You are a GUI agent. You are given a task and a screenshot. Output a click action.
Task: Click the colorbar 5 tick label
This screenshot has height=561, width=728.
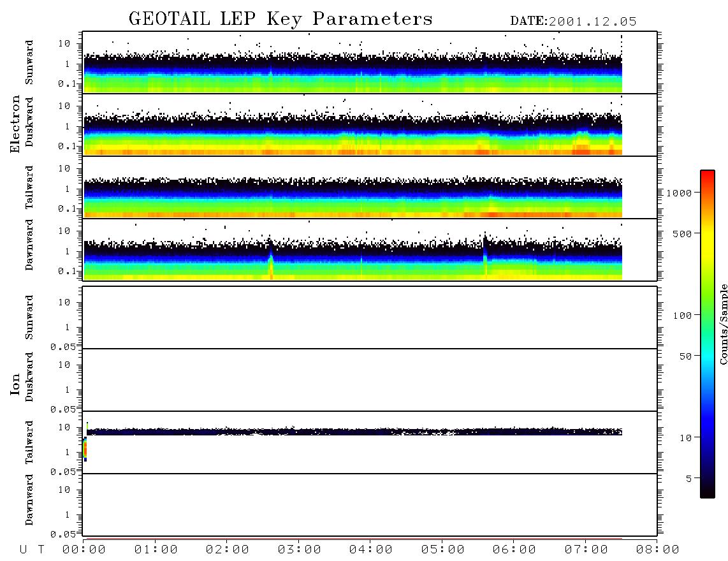(689, 478)
